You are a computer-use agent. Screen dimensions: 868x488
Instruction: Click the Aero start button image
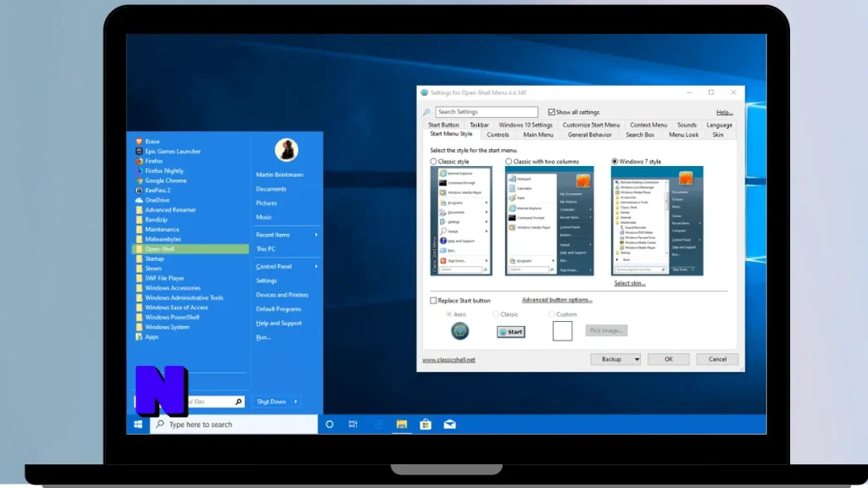[459, 331]
